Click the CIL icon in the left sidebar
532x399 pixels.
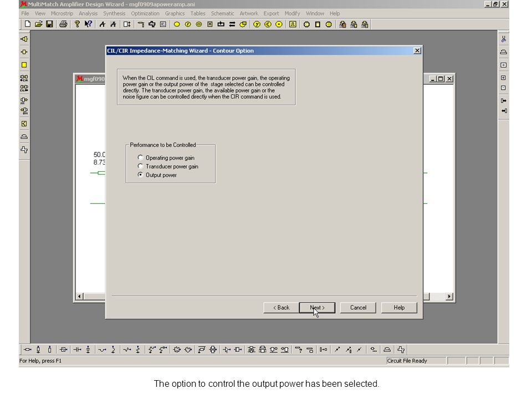[x=24, y=89]
